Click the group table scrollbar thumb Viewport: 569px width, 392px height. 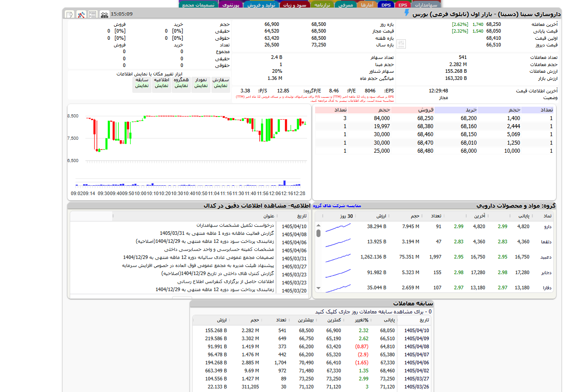319,233
